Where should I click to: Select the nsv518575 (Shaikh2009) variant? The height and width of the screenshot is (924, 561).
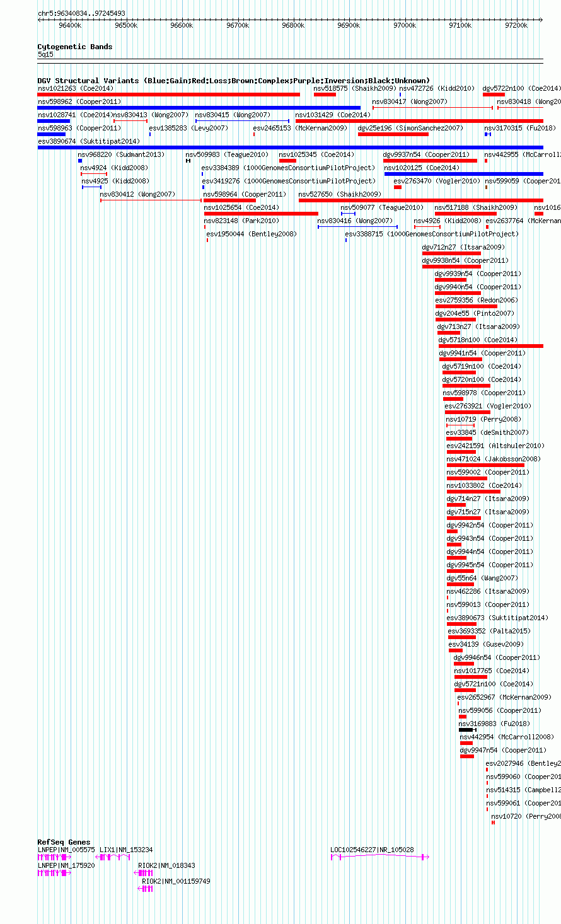click(325, 95)
